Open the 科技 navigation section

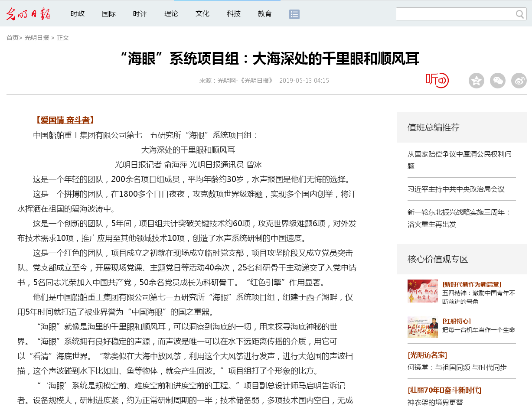(234, 14)
